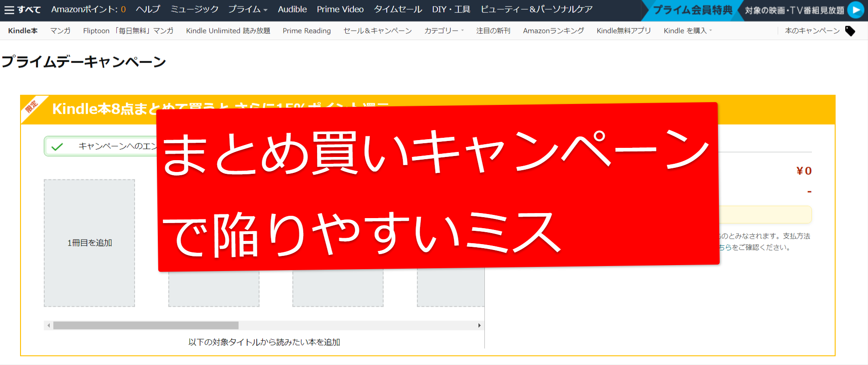
Task: Open Amazonランキング tab
Action: [x=553, y=31]
